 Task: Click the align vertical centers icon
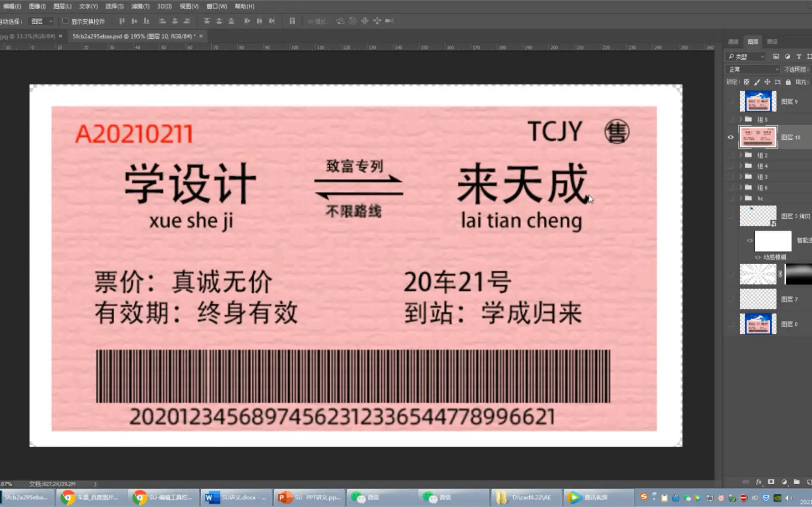point(134,21)
